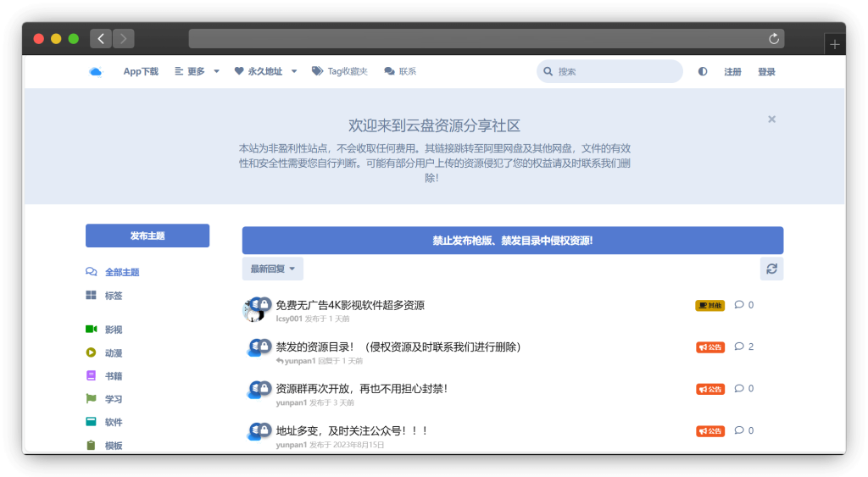Open topic 禁发的资源目录！
Image resolution: width=868 pixels, height=477 pixels.
tap(398, 347)
